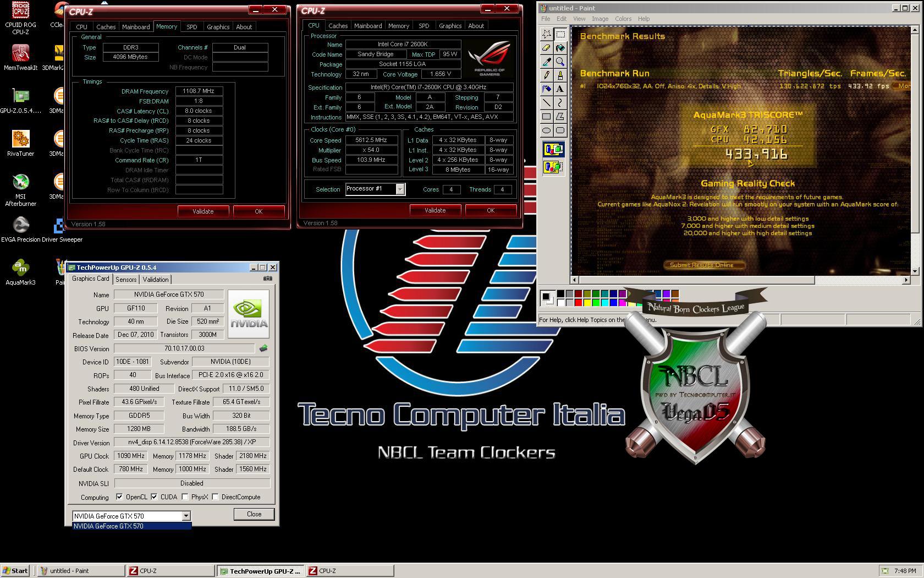Image resolution: width=924 pixels, height=578 pixels.
Task: Select the Airbrush spray tool
Action: (x=546, y=89)
